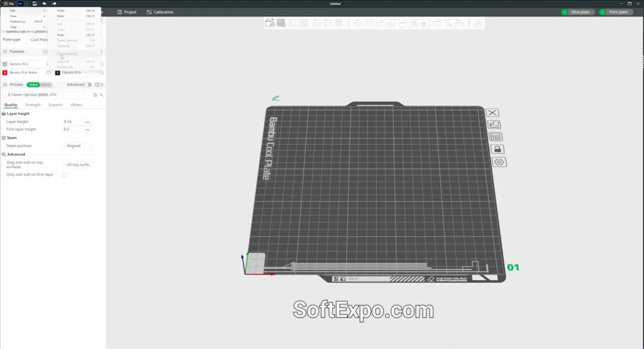Select the Color painting tool

[460, 23]
